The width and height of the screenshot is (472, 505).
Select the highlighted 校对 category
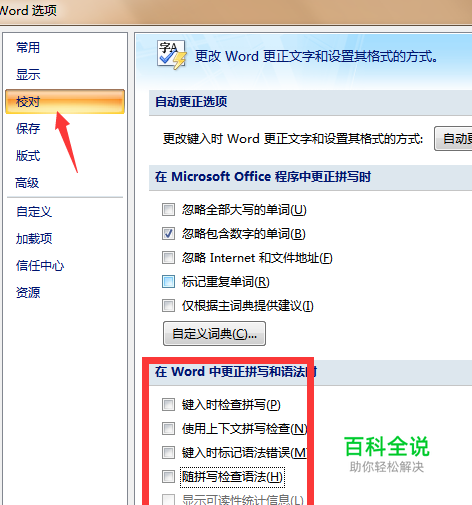[x=65, y=101]
